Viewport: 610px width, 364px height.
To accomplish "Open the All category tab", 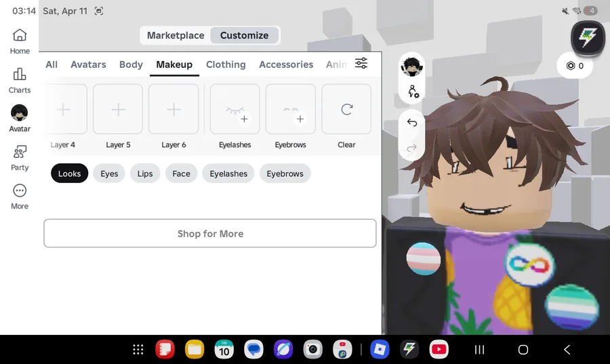I will point(52,64).
